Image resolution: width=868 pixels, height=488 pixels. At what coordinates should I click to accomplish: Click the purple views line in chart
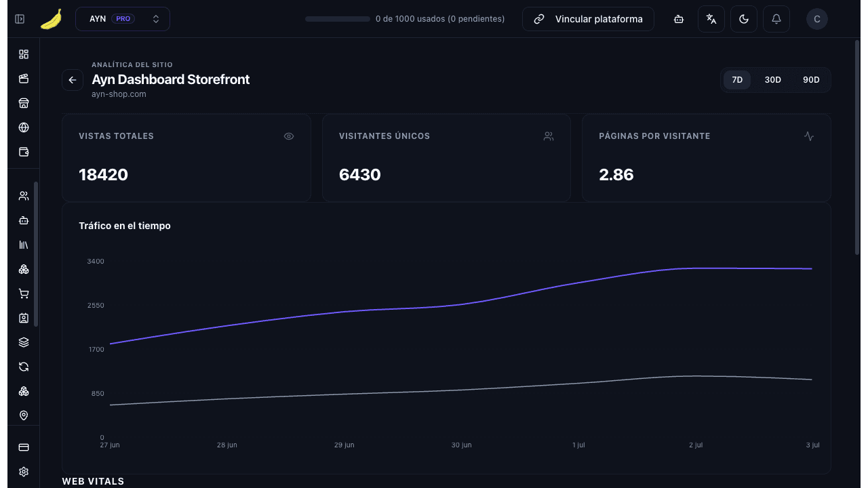[461, 304]
